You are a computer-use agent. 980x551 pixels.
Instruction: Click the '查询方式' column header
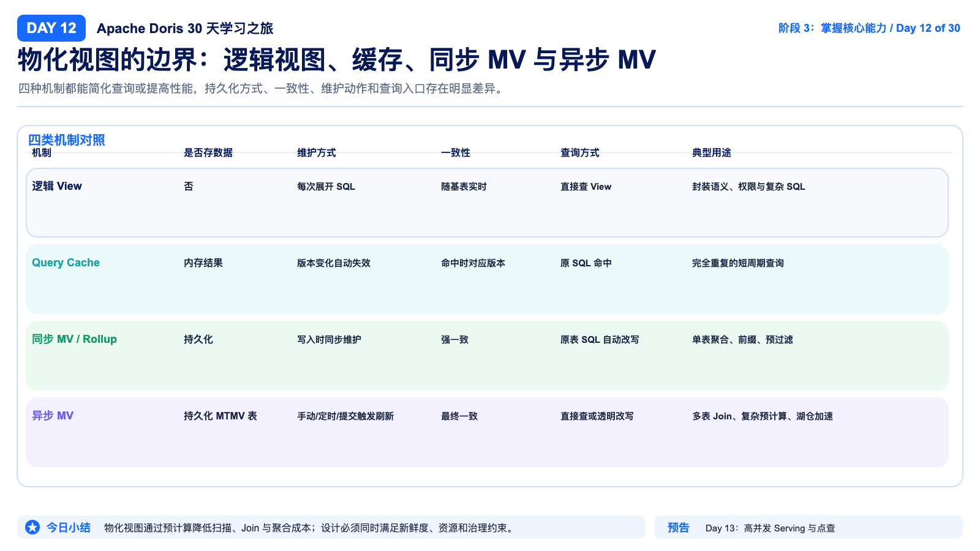[580, 152]
